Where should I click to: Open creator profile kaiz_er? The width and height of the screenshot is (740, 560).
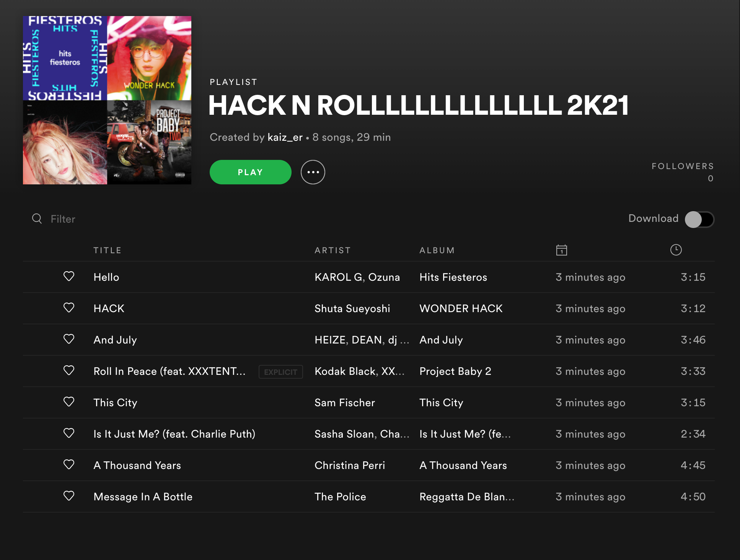(285, 137)
